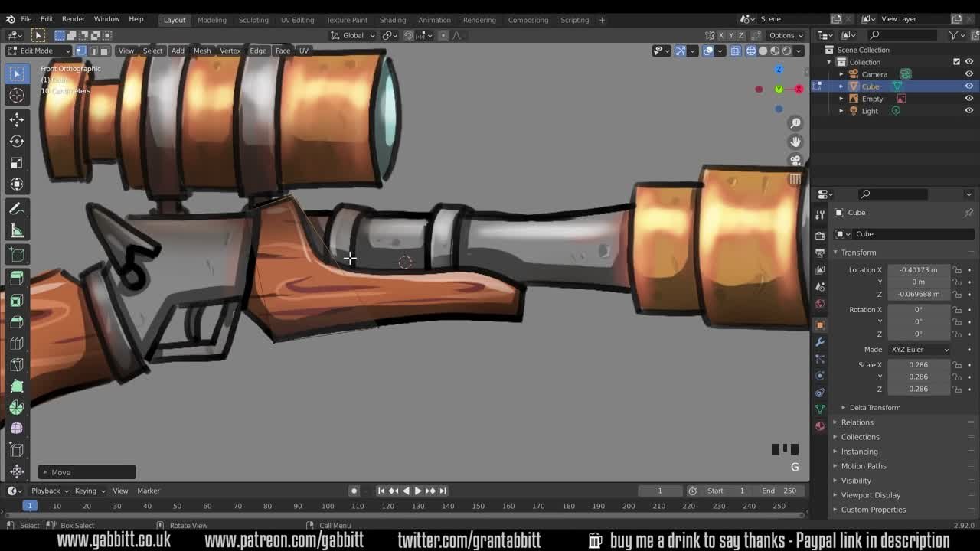Switch to the Shading workspace tab
This screenshot has height=551, width=980.
coord(393,20)
